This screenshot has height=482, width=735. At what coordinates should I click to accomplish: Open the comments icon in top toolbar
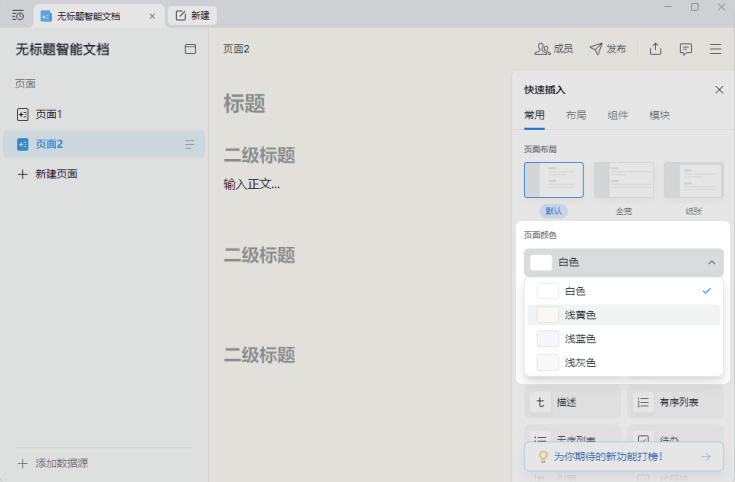coord(685,49)
